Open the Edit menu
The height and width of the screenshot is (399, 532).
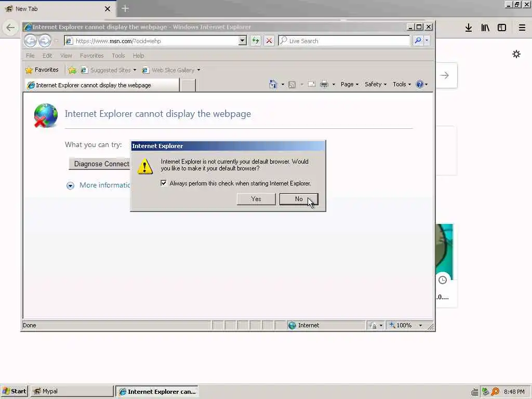tap(47, 56)
